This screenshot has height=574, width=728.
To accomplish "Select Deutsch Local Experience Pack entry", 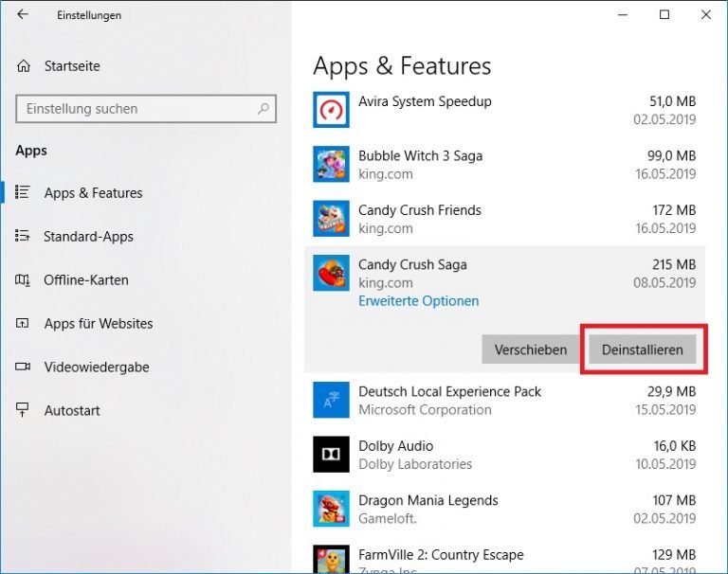I will pyautogui.click(x=504, y=400).
